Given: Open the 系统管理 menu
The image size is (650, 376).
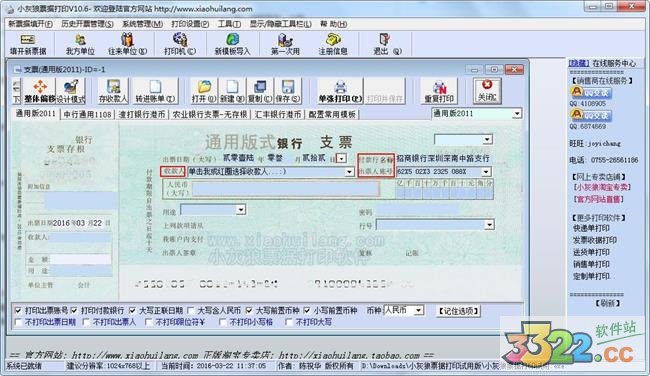Looking at the screenshot, I should pyautogui.click(x=142, y=24).
